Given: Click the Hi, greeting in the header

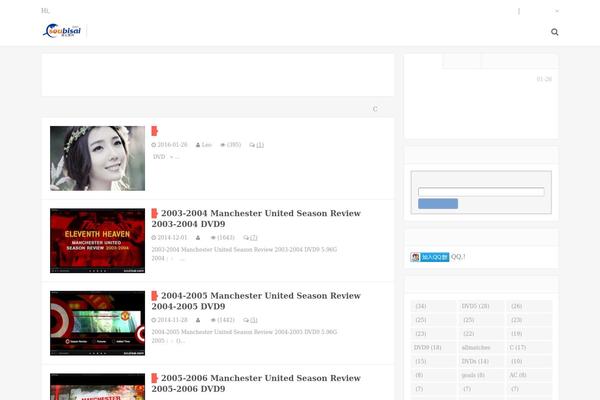Looking at the screenshot, I should 45,11.
